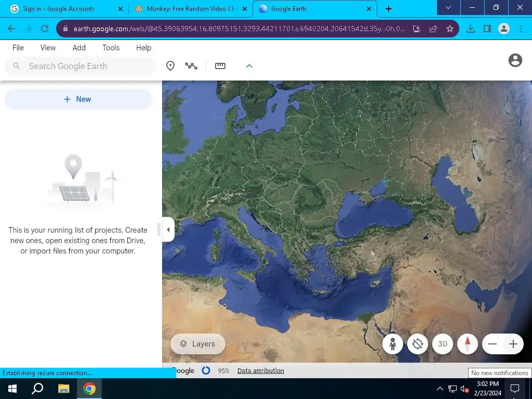Collapse the toolbar with the up chevron
This screenshot has height=399, width=532.
(x=249, y=66)
